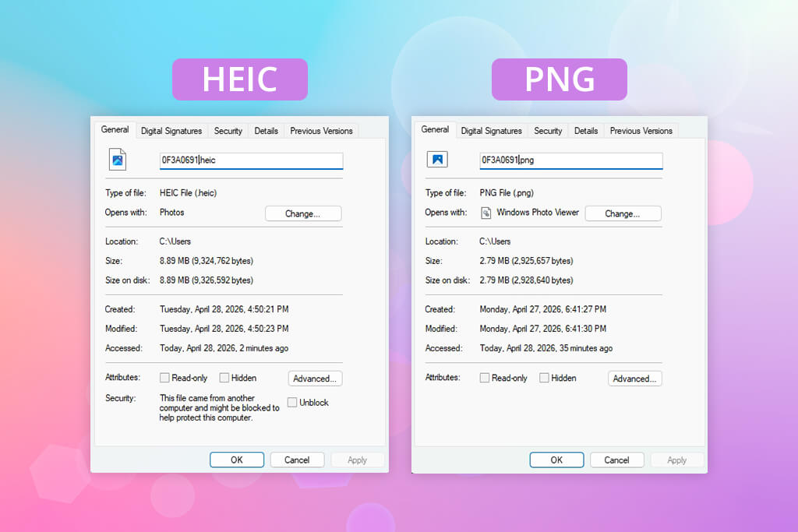
Task: Confirm with OK in the HEIC dialog
Action: pyautogui.click(x=237, y=460)
